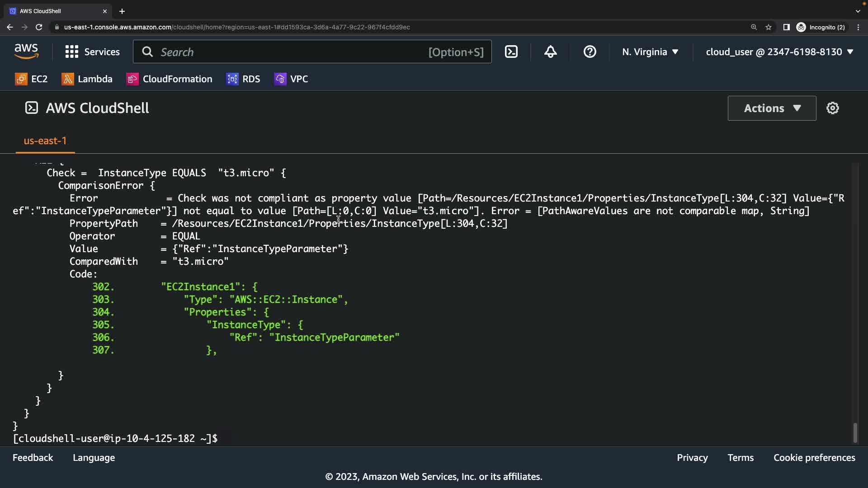The width and height of the screenshot is (868, 488).
Task: Open the Services grid menu
Action: point(92,52)
